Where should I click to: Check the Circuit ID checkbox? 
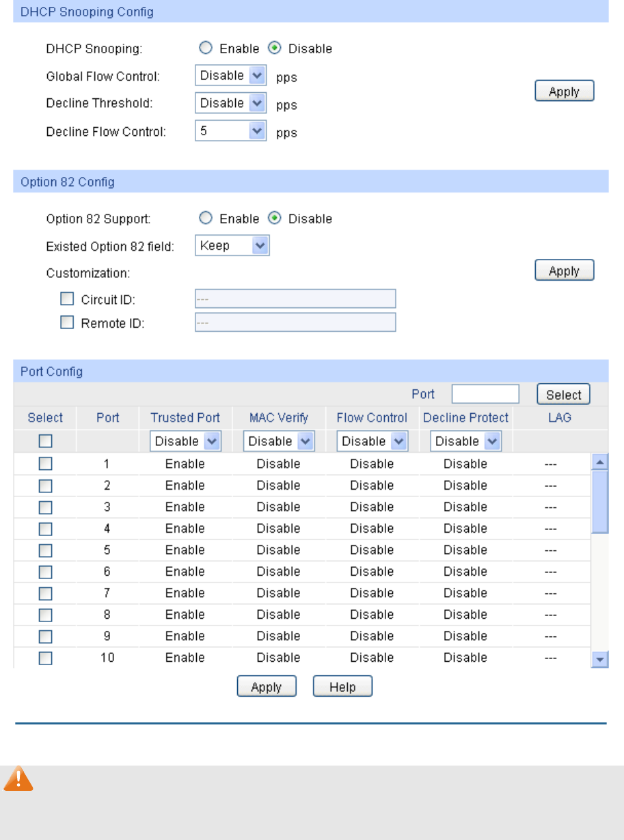67,298
